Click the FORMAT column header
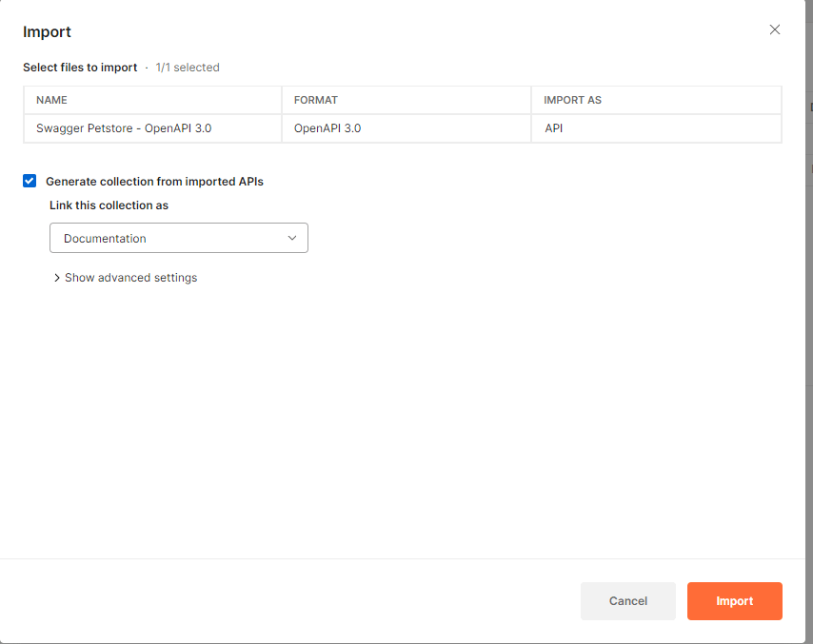813x644 pixels. click(x=316, y=100)
